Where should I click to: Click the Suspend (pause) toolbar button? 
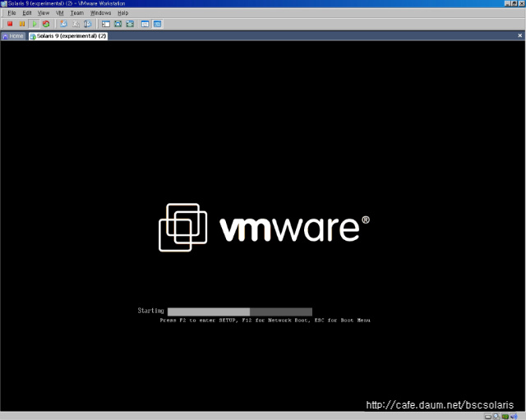click(x=22, y=24)
